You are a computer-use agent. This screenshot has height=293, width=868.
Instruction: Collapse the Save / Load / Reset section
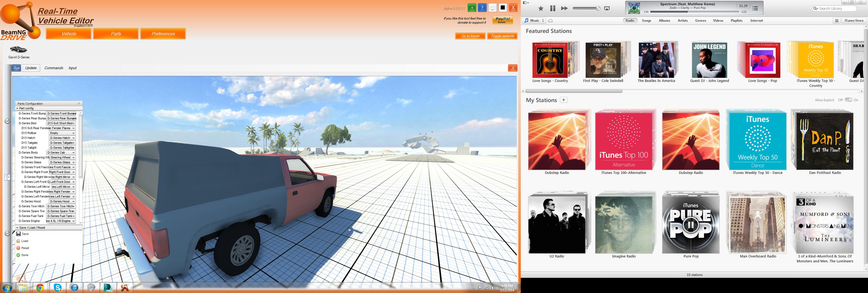[17, 228]
